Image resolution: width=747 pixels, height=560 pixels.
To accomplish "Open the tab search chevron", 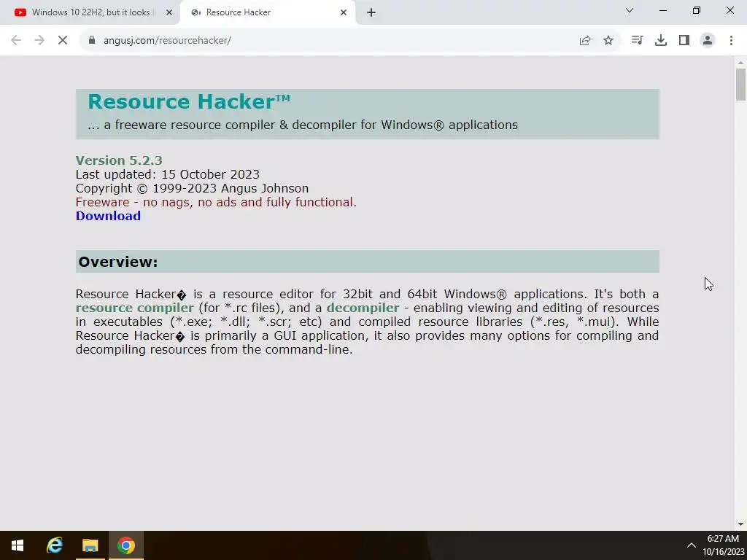I will (x=630, y=10).
